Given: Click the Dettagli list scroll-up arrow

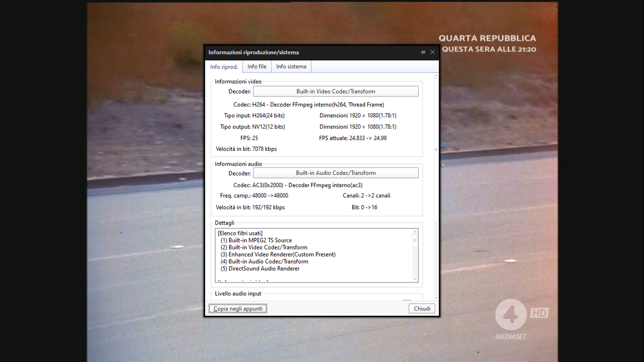Looking at the screenshot, I should click(x=415, y=232).
